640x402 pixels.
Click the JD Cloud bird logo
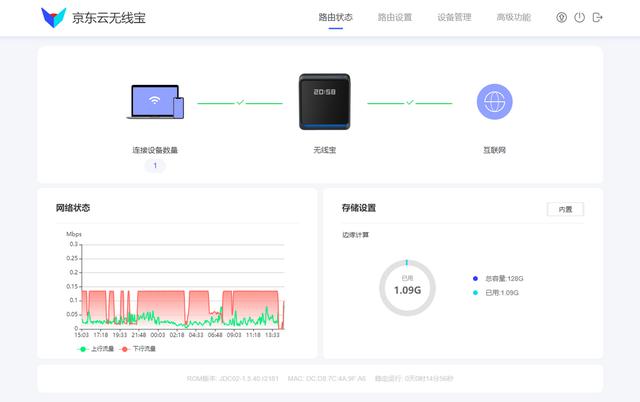pos(53,17)
